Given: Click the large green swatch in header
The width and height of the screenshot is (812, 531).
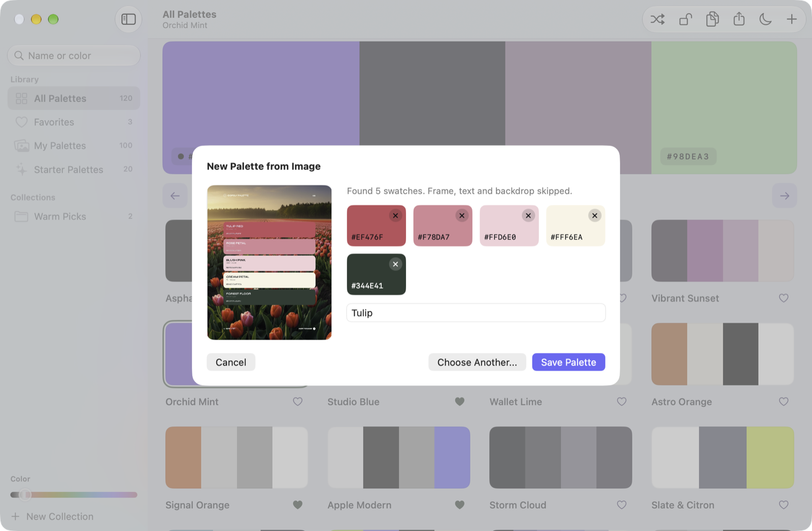Looking at the screenshot, I should point(724,108).
